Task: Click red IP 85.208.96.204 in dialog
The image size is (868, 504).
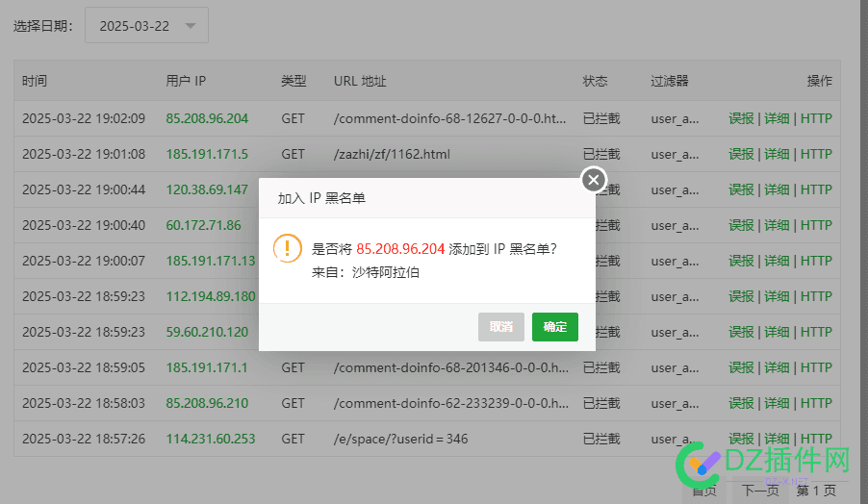Action: (x=400, y=249)
